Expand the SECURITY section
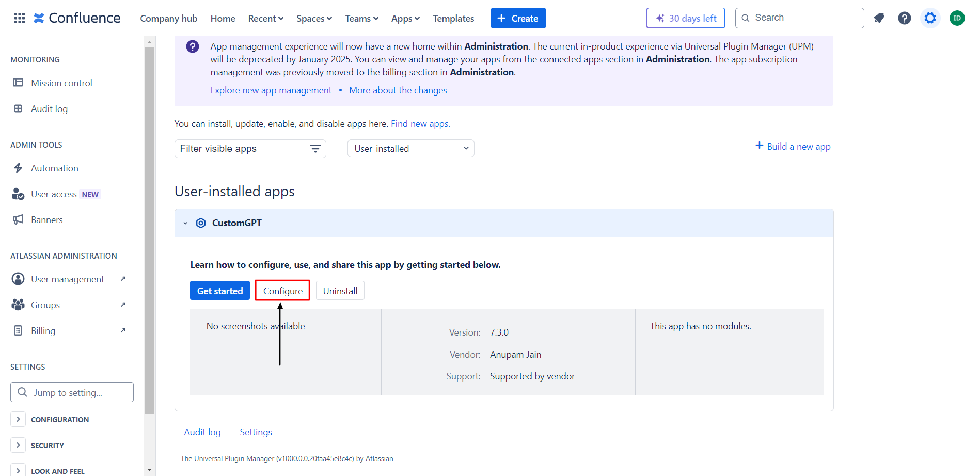 (18, 445)
